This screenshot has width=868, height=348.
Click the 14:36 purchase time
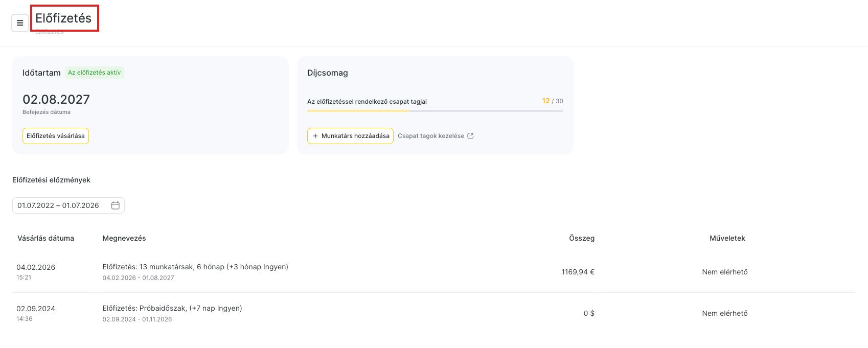coord(24,319)
